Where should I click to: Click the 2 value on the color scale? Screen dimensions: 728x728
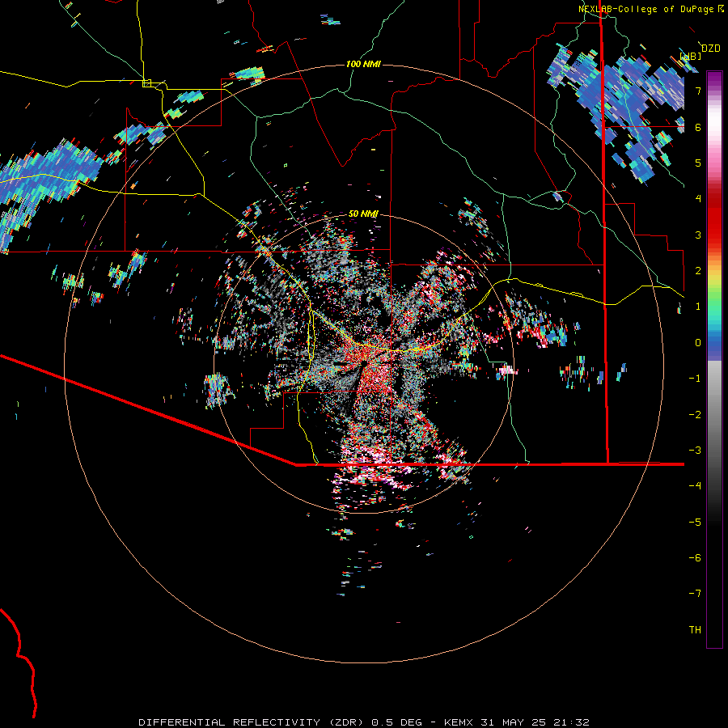point(698,271)
